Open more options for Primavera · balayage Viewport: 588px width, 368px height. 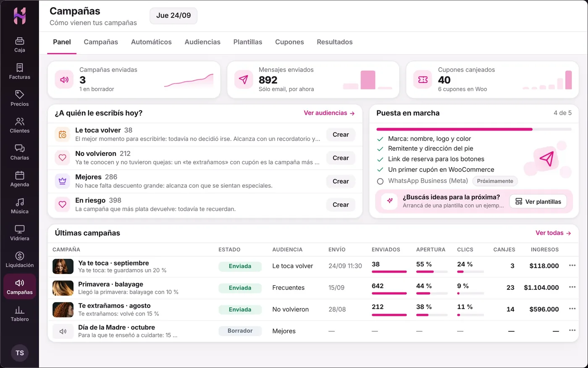click(572, 287)
